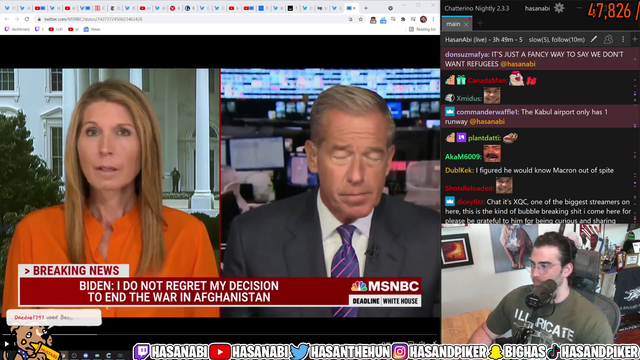
Task: Open the News bookmark folder
Action: point(92,29)
